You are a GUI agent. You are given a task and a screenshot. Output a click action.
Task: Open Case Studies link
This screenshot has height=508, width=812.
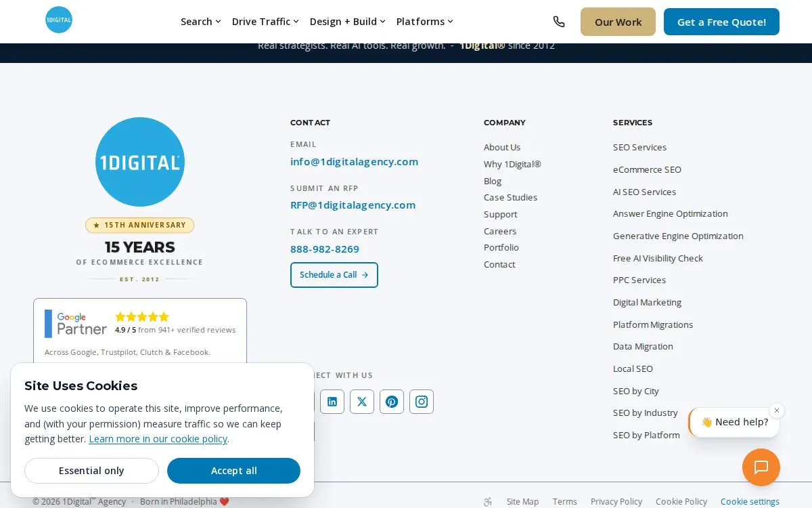point(511,198)
